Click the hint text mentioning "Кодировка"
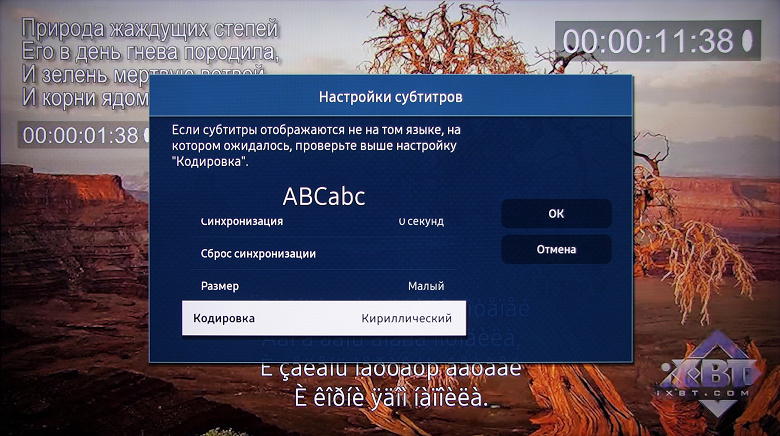Image resolution: width=780 pixels, height=436 pixels. [316, 146]
